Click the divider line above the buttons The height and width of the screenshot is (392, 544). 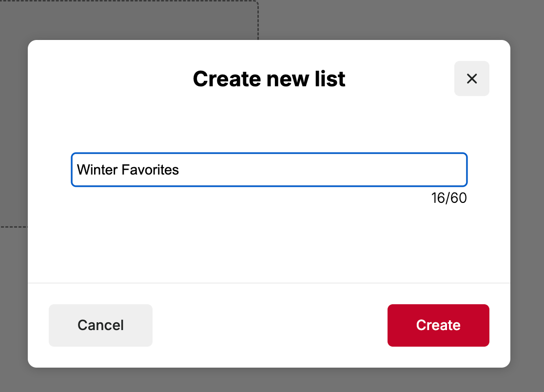click(x=269, y=283)
